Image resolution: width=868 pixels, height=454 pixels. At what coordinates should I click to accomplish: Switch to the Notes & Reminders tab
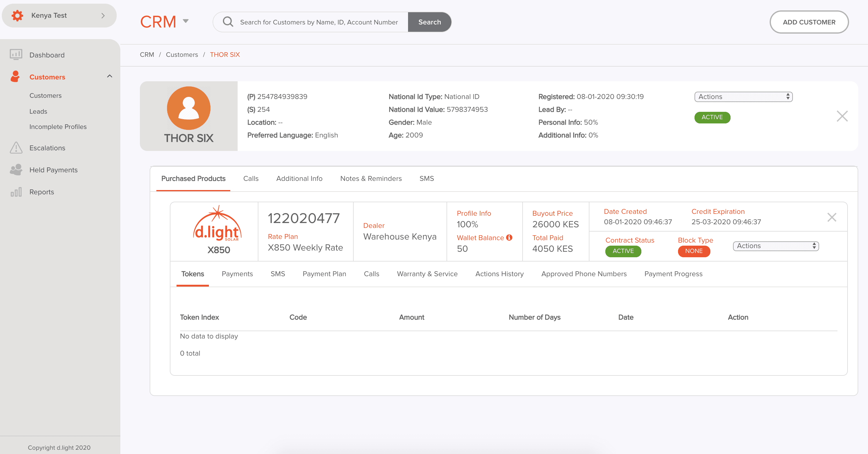[x=371, y=179]
